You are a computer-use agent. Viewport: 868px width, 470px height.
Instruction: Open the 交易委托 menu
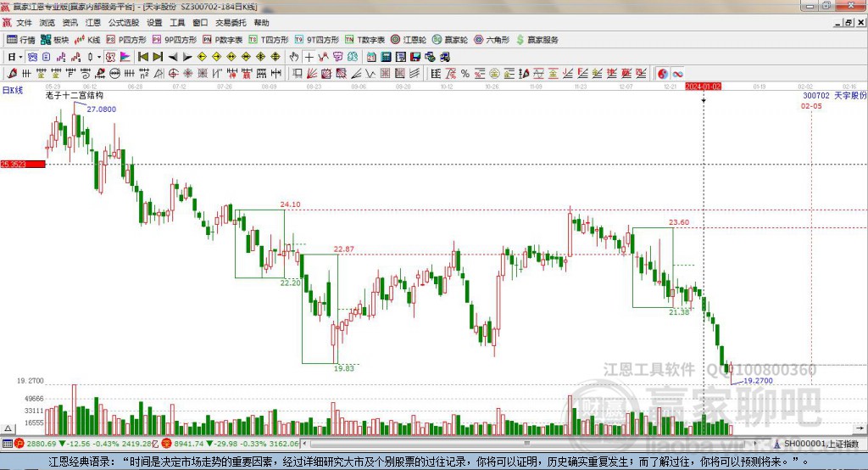(x=231, y=23)
